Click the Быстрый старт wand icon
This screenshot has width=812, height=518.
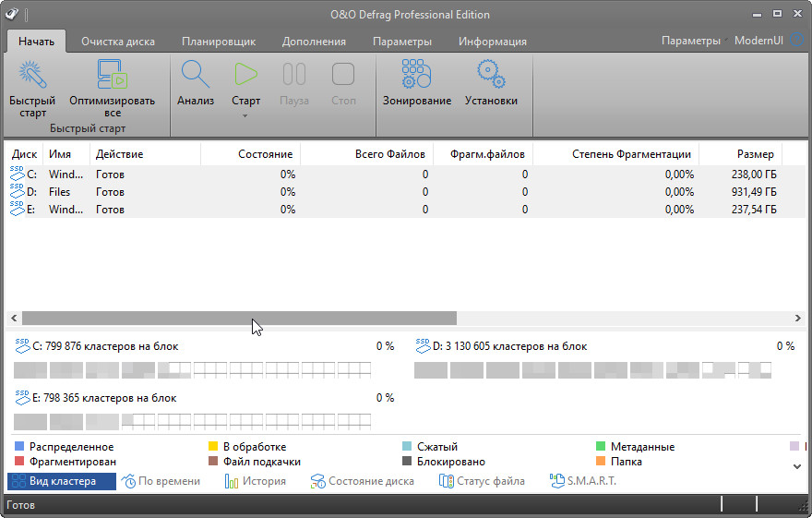pyautogui.click(x=32, y=75)
